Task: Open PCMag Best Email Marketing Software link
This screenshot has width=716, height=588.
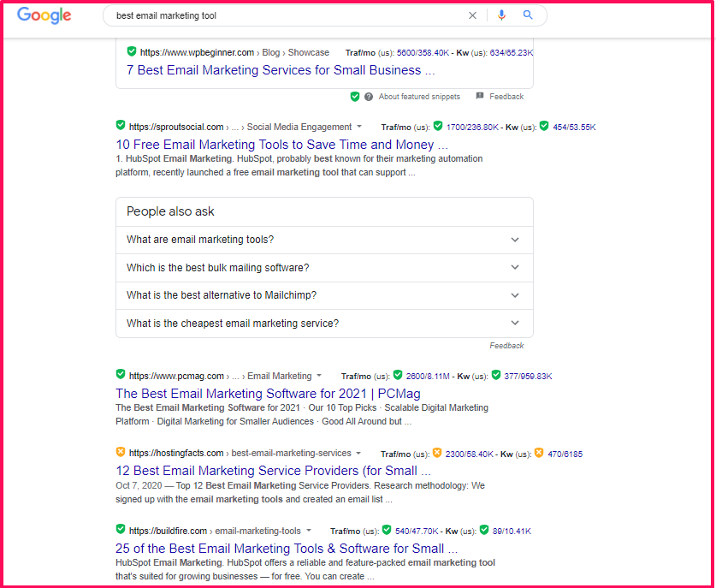Action: (x=268, y=394)
